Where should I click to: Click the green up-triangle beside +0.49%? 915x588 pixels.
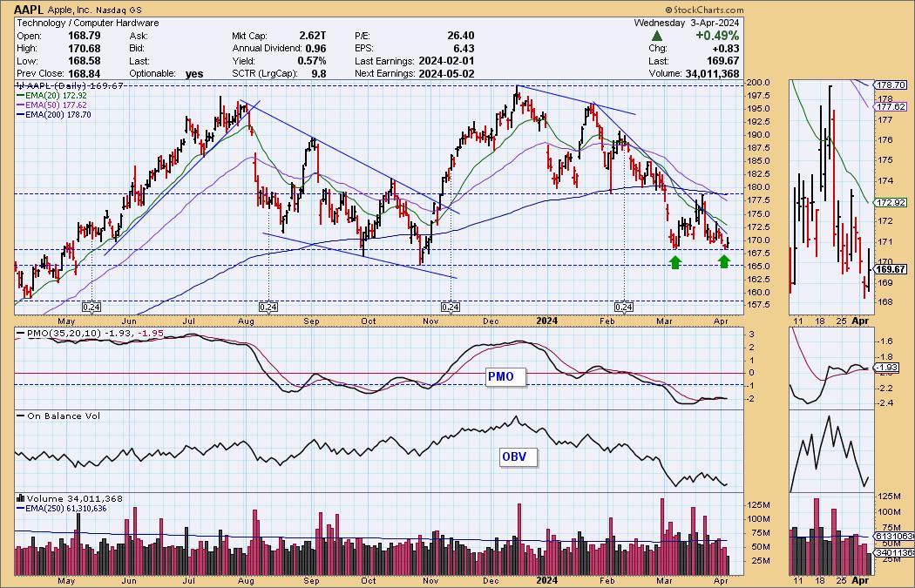(658, 37)
